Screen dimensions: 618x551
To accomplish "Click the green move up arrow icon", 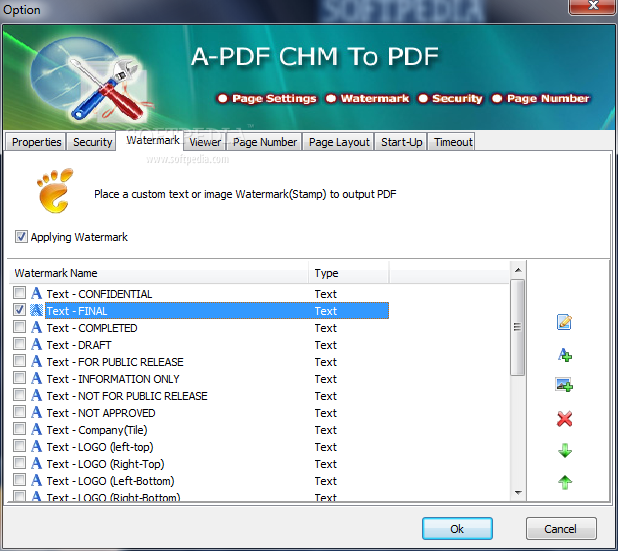I will [x=565, y=482].
